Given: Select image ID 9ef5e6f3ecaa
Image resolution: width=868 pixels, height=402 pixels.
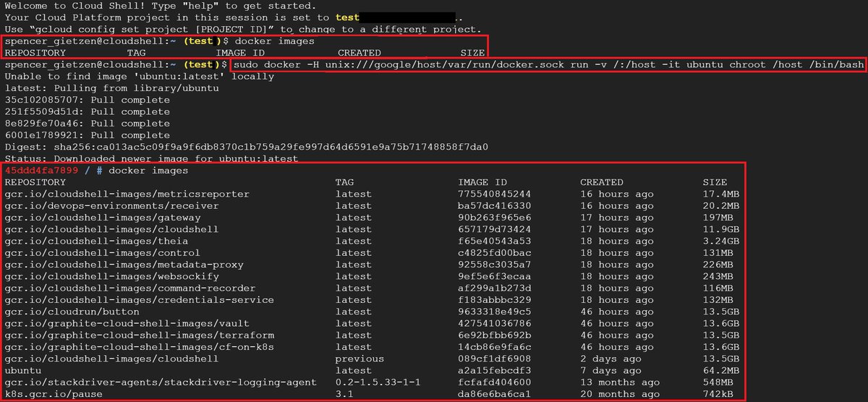Looking at the screenshot, I should pyautogui.click(x=495, y=276).
